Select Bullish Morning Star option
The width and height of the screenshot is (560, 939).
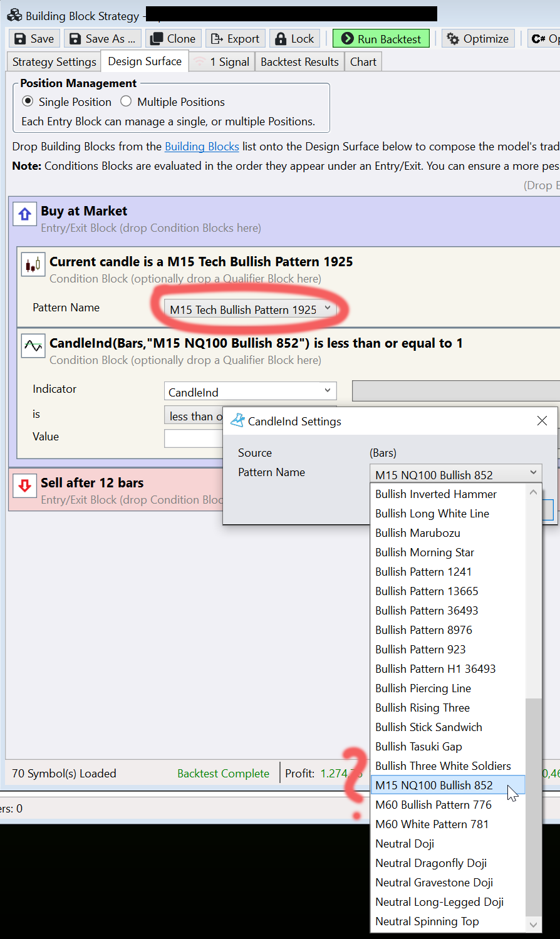tap(447, 553)
